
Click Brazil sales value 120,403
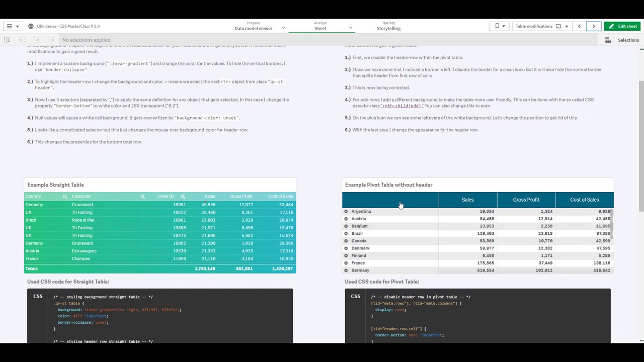[486, 234]
